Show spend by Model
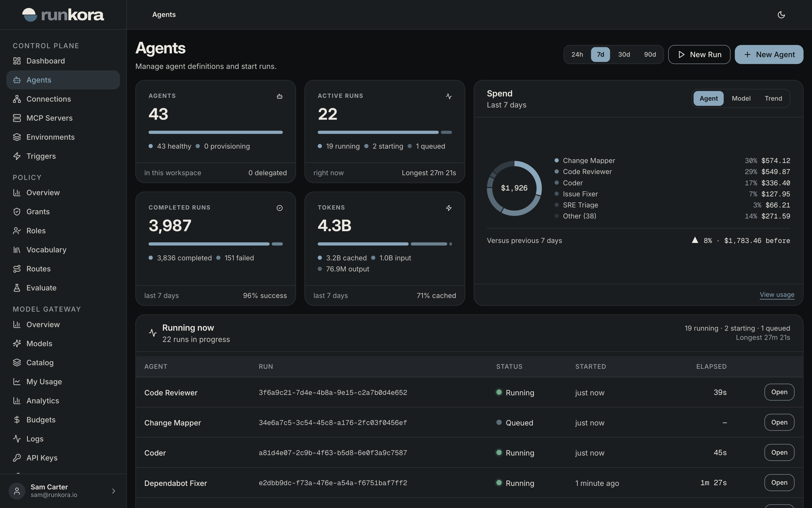Image resolution: width=812 pixels, height=508 pixels. 741,99
